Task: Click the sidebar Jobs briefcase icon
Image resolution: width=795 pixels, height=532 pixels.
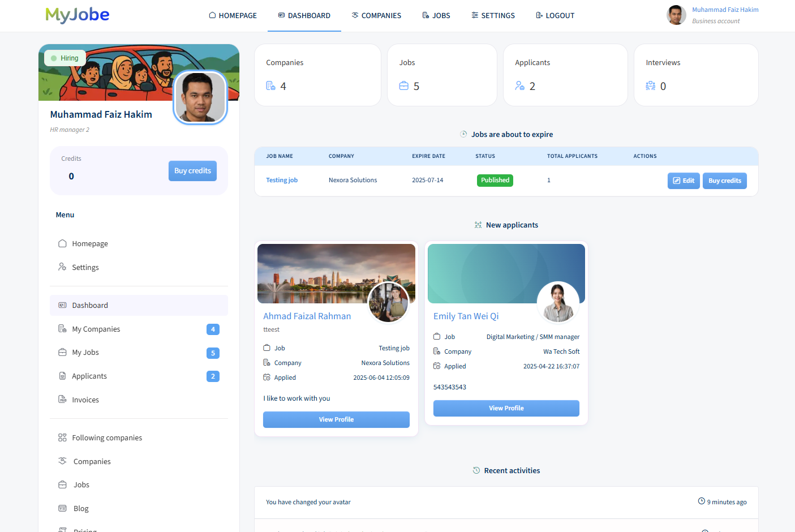Action: point(62,484)
